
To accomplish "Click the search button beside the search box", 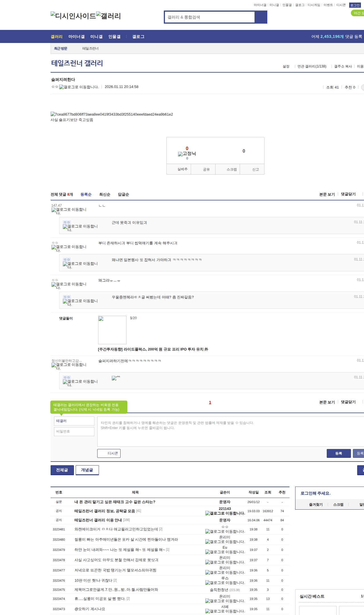I will 261,17.
